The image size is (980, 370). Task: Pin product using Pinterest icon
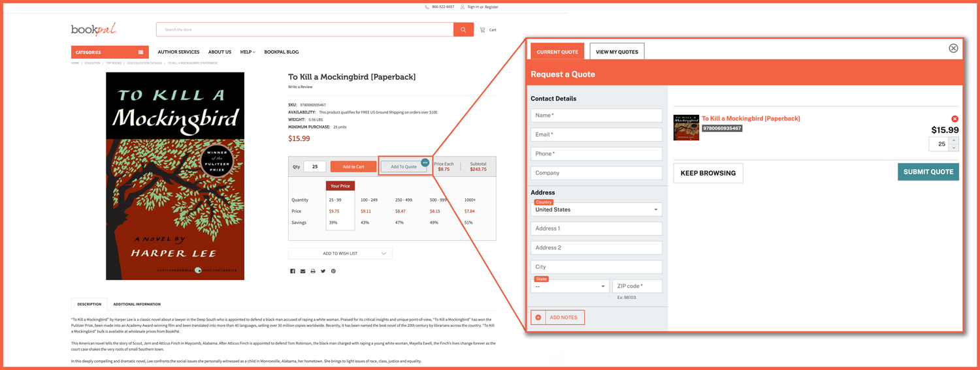tap(333, 271)
